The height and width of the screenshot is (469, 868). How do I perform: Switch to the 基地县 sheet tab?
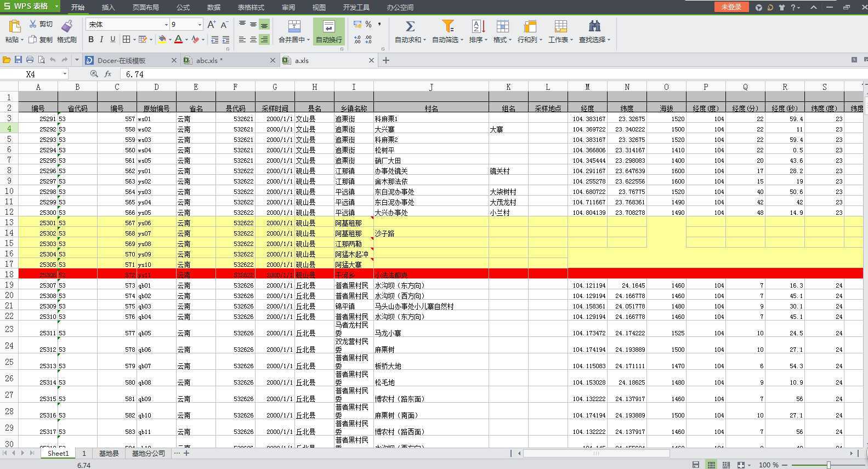coord(109,453)
